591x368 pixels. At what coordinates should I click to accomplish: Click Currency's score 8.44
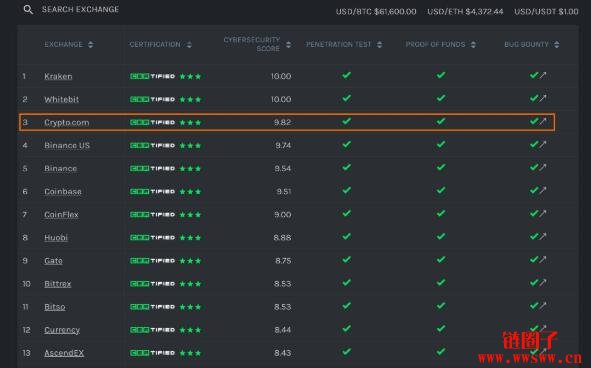click(283, 330)
